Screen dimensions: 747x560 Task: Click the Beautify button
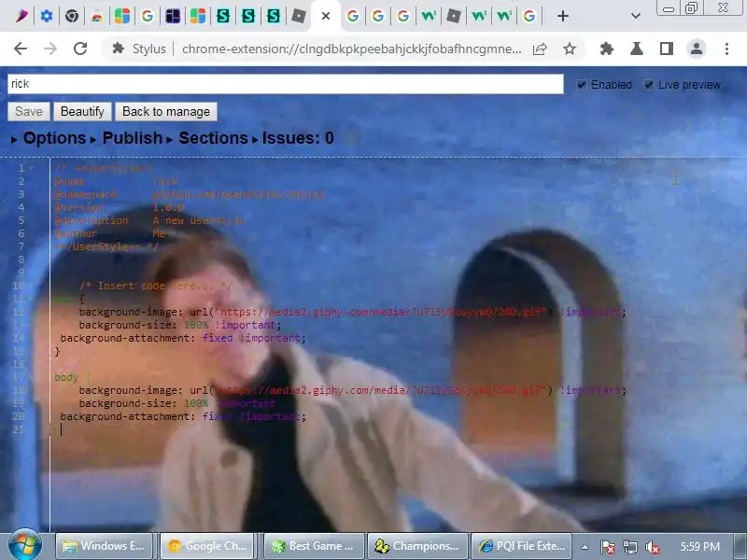coord(82,111)
